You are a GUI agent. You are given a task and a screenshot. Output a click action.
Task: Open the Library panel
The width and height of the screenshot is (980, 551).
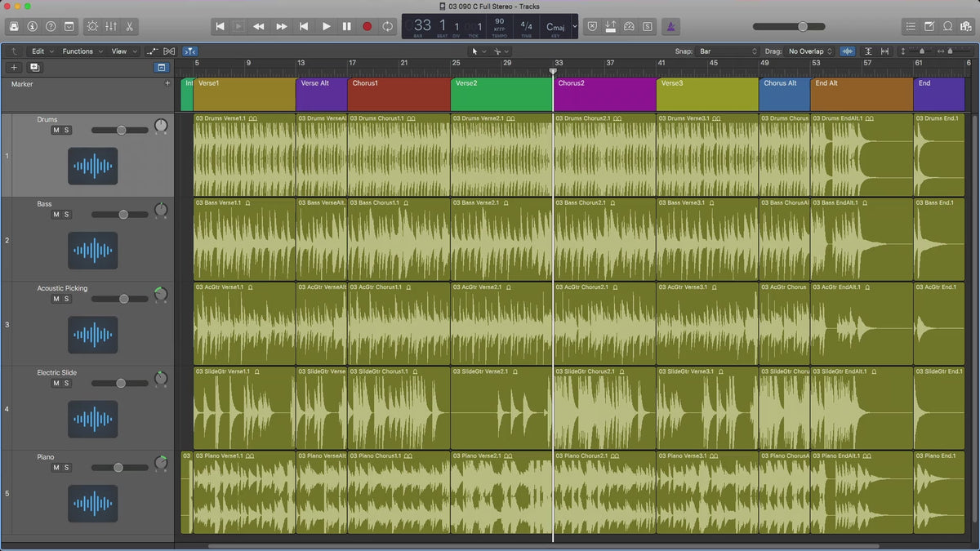point(14,26)
